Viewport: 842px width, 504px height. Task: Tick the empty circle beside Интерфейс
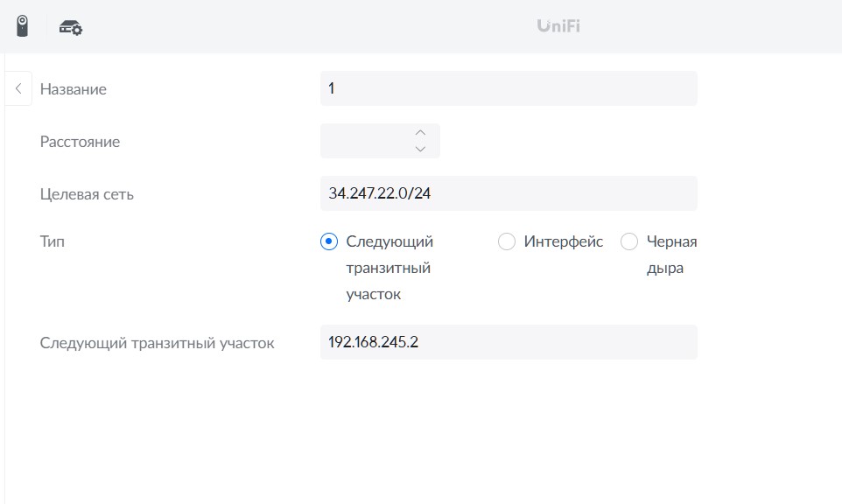pyautogui.click(x=507, y=241)
